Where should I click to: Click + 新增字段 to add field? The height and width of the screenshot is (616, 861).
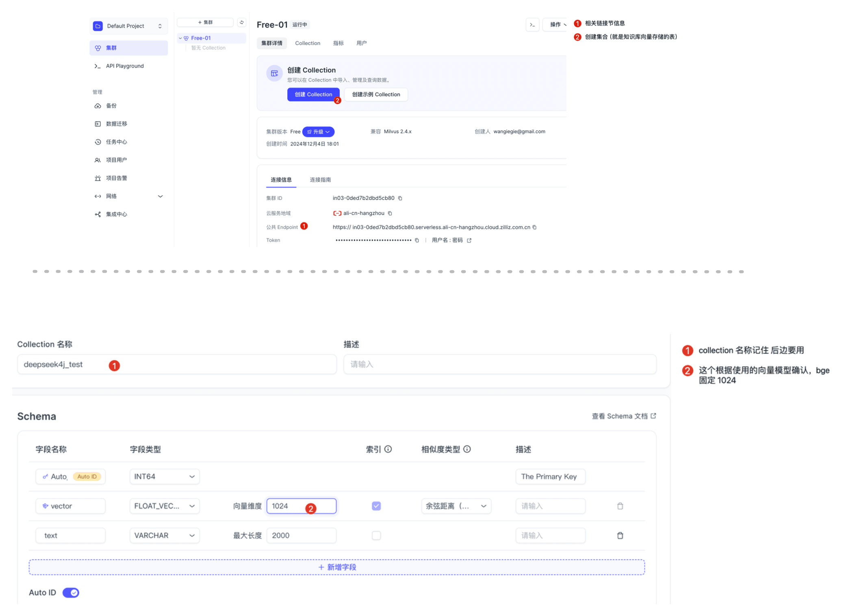(x=337, y=567)
